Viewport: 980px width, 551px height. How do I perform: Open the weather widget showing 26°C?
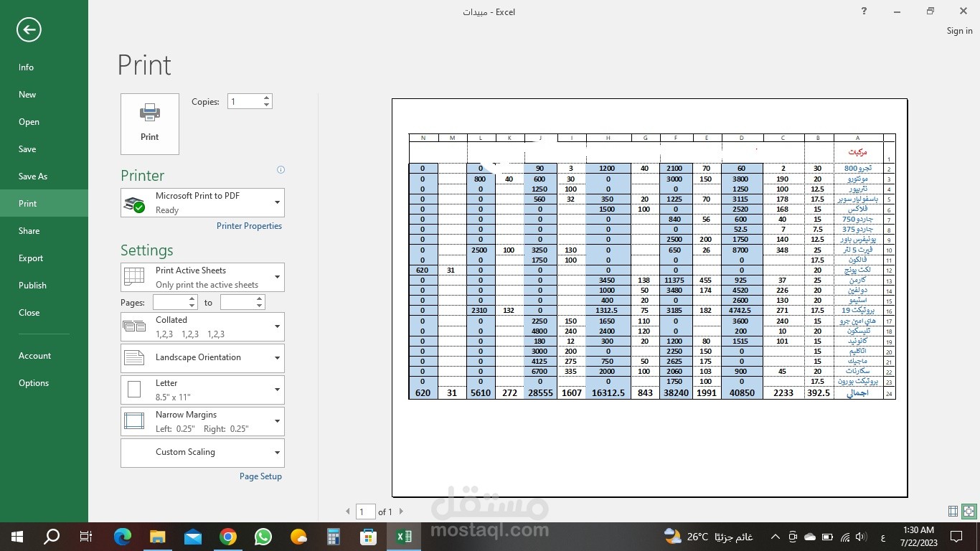[709, 537]
